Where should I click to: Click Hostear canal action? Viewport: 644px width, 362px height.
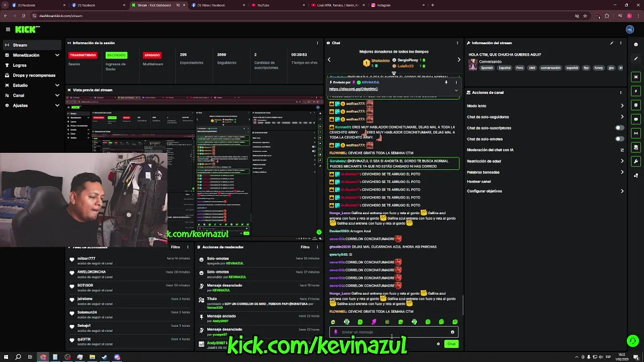pos(478,182)
